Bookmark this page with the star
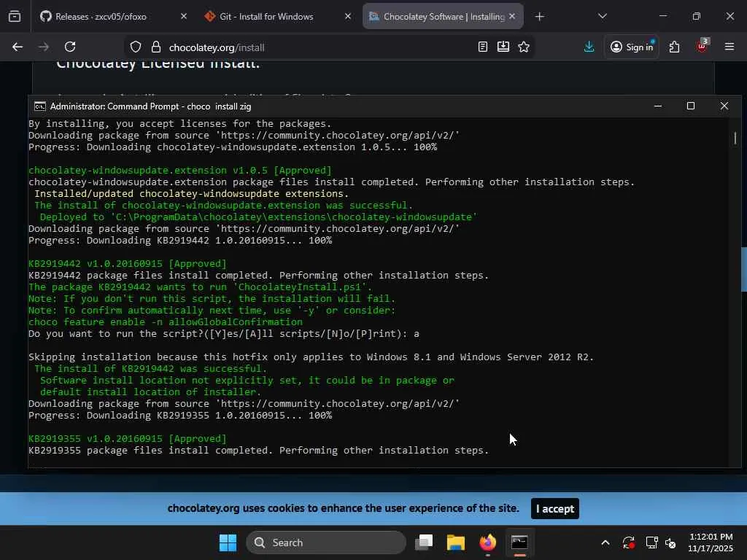747x560 pixels. (524, 47)
